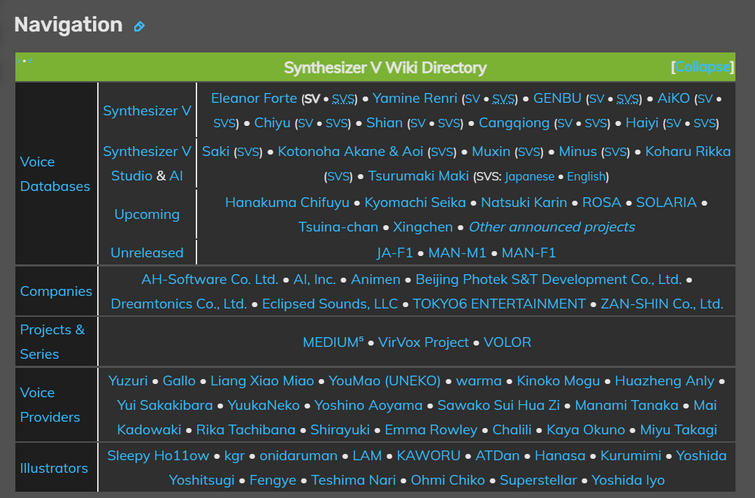Open the Haiyi page
Viewport: 755px width, 498px height.
click(642, 123)
